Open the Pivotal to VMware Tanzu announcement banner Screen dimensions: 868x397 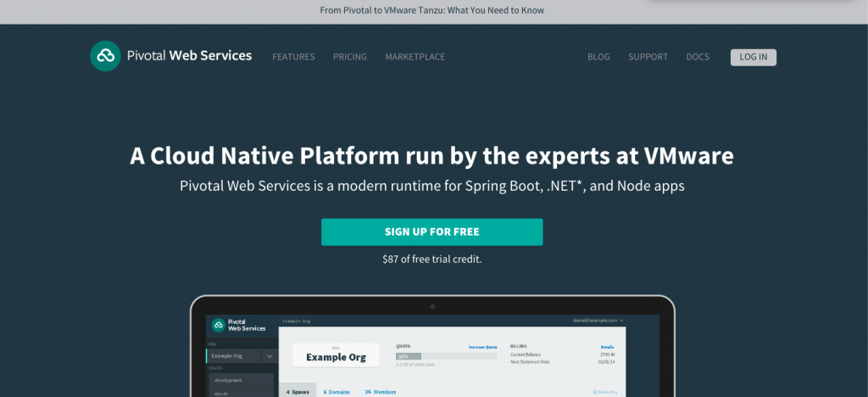tap(431, 10)
